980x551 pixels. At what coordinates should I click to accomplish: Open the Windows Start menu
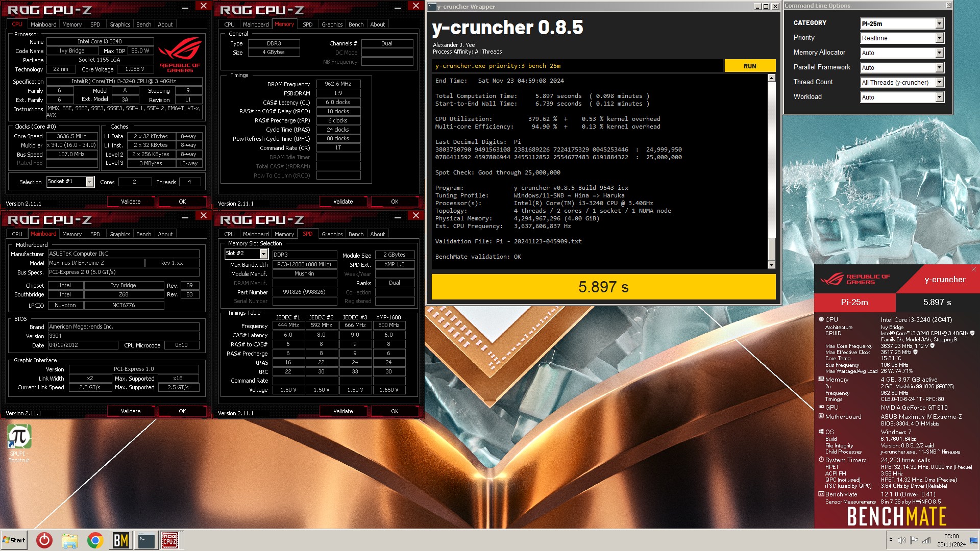click(14, 540)
